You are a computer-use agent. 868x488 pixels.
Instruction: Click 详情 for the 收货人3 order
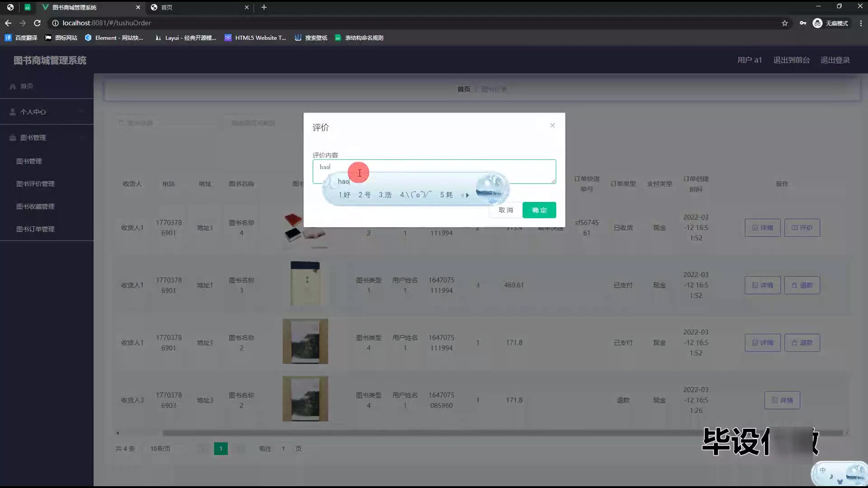point(782,400)
